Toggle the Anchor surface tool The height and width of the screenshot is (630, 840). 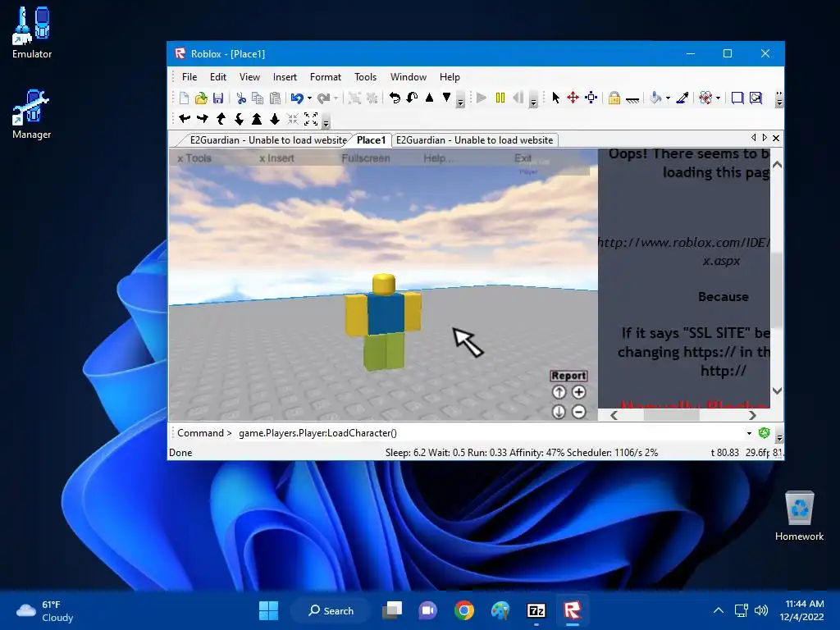click(632, 99)
